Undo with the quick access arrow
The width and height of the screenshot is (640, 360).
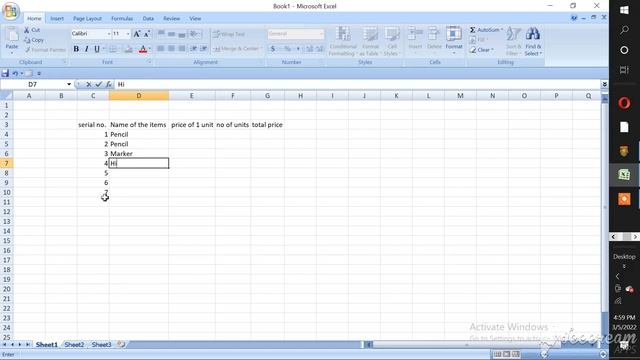coord(15,73)
